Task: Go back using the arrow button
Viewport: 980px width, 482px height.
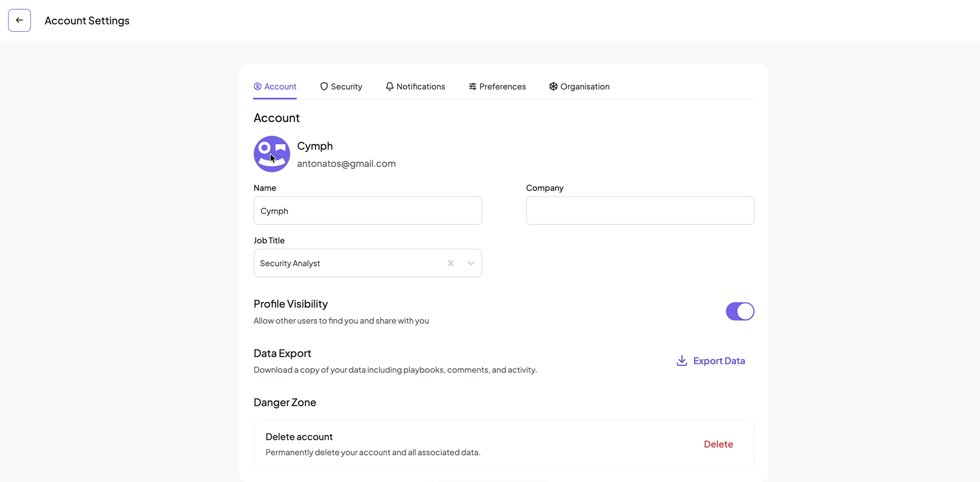Action: (x=19, y=20)
